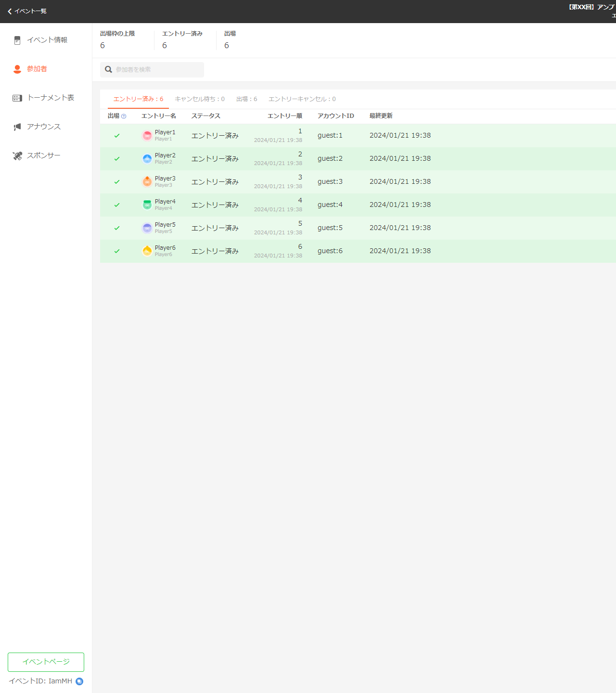Switch to the 出場：6 tab
616x693 pixels.
point(246,99)
